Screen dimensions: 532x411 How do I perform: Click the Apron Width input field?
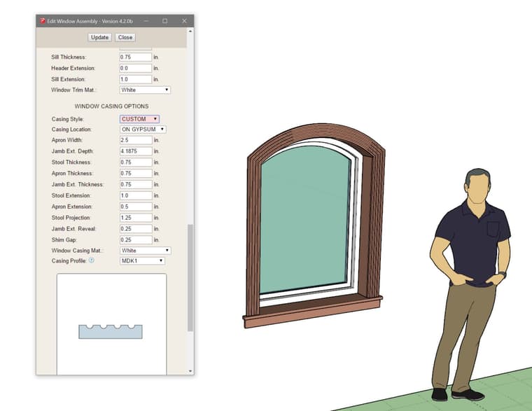point(135,141)
